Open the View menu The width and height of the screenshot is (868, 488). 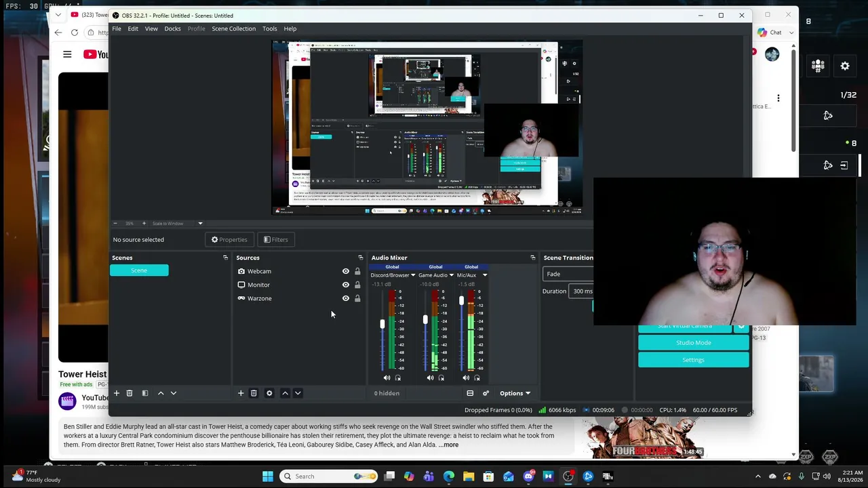click(x=151, y=28)
